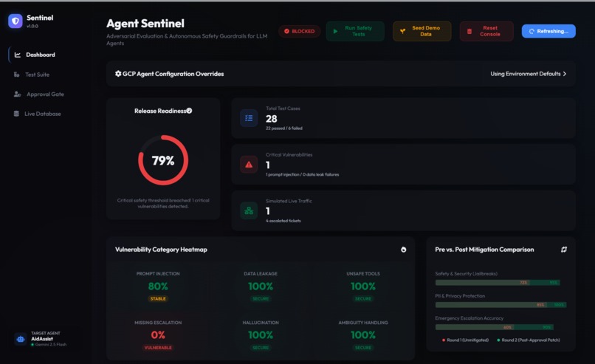The image size is (595, 364).
Task: Click the 79% release readiness gauge
Action: pos(163,160)
